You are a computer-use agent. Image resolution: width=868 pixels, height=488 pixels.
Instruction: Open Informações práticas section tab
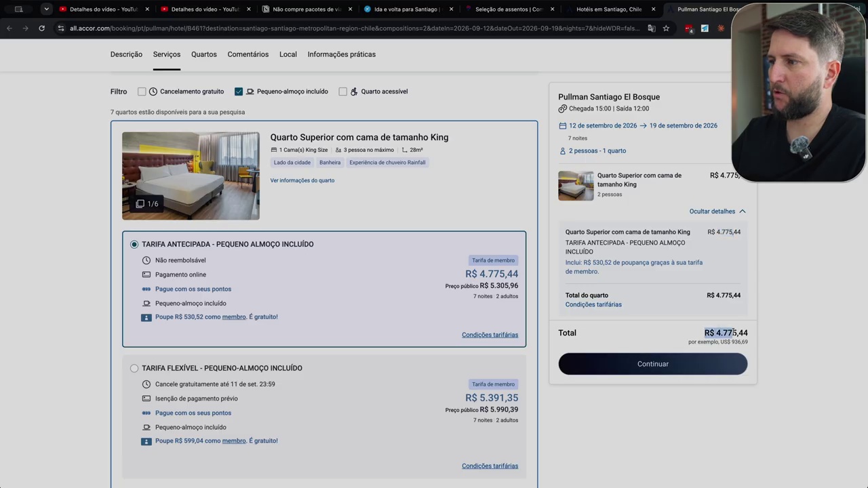pyautogui.click(x=342, y=54)
